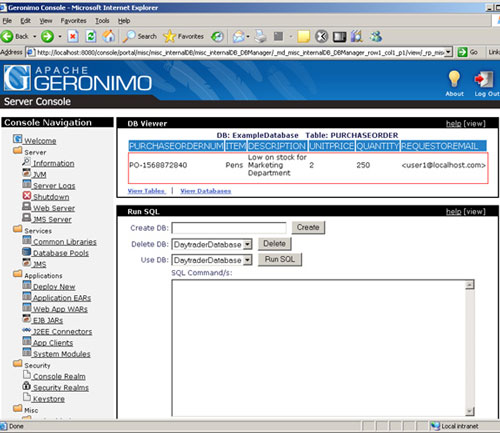Refresh the page using the Refresh icon
The image size is (500, 433).
(91, 36)
